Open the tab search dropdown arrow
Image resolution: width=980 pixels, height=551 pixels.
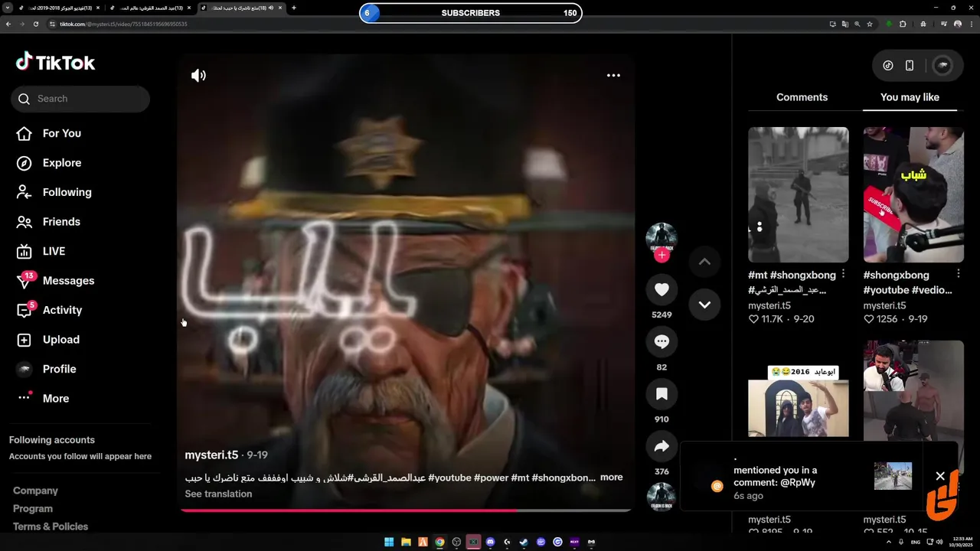[8, 8]
